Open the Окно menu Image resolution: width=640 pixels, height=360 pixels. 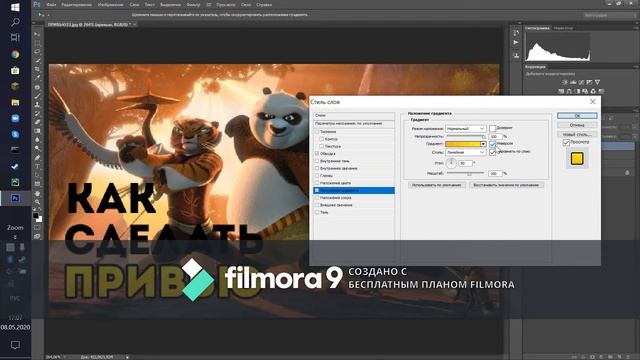click(246, 5)
